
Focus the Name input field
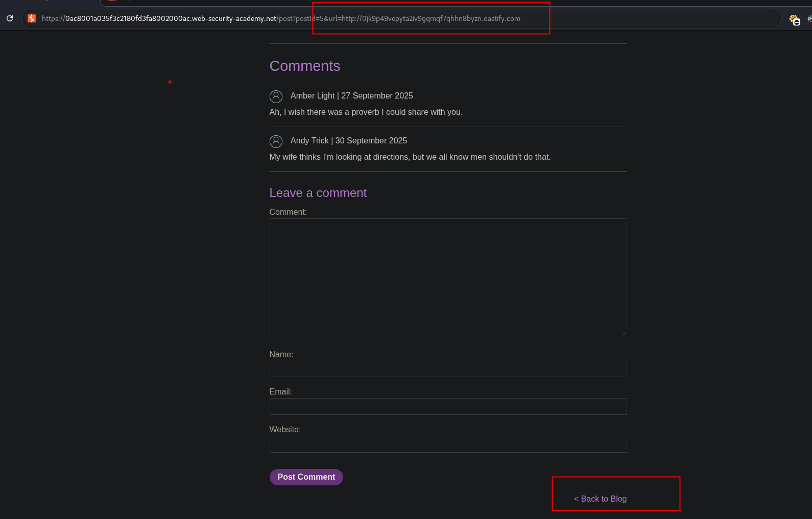pos(448,369)
